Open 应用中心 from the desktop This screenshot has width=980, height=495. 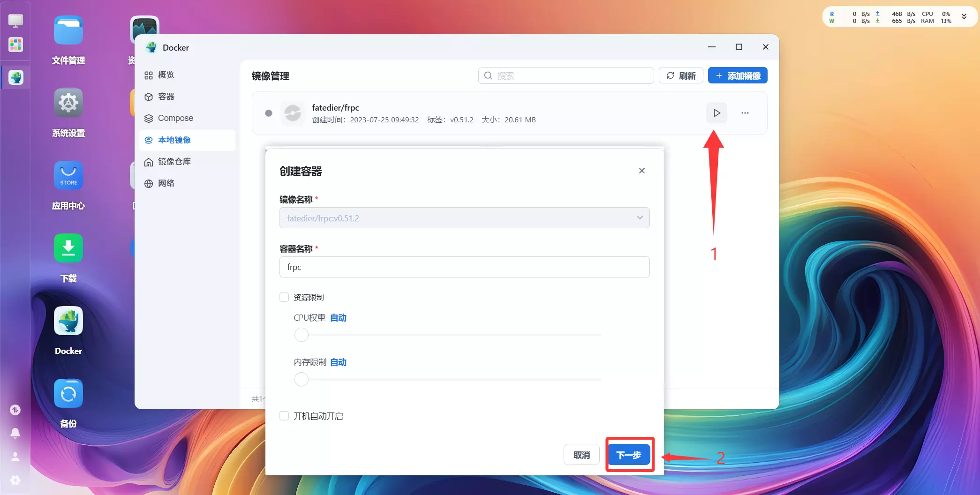[68, 175]
